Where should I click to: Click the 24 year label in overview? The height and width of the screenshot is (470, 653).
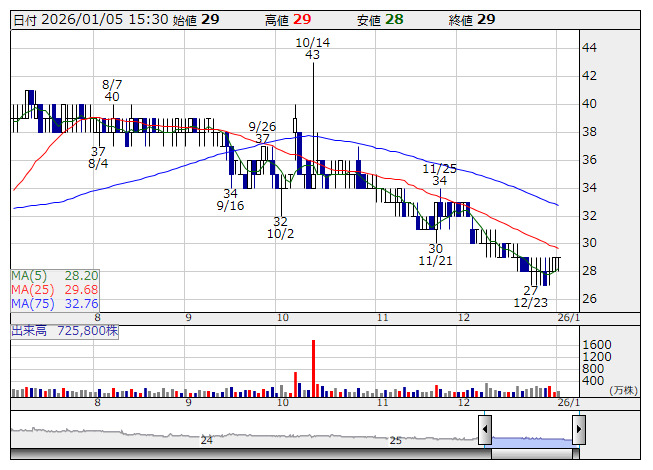point(207,440)
